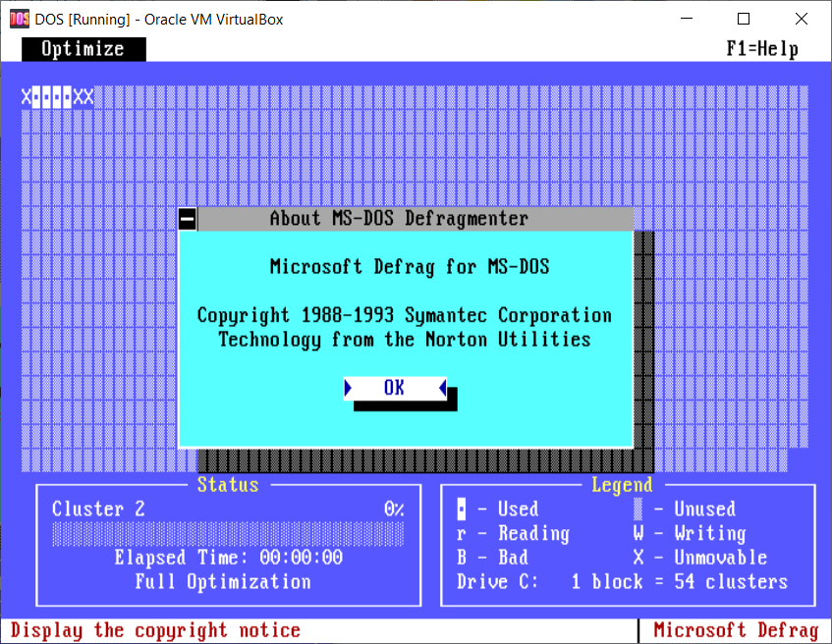This screenshot has height=644, width=832.
Task: Open the Optimize menu
Action: click(x=83, y=49)
